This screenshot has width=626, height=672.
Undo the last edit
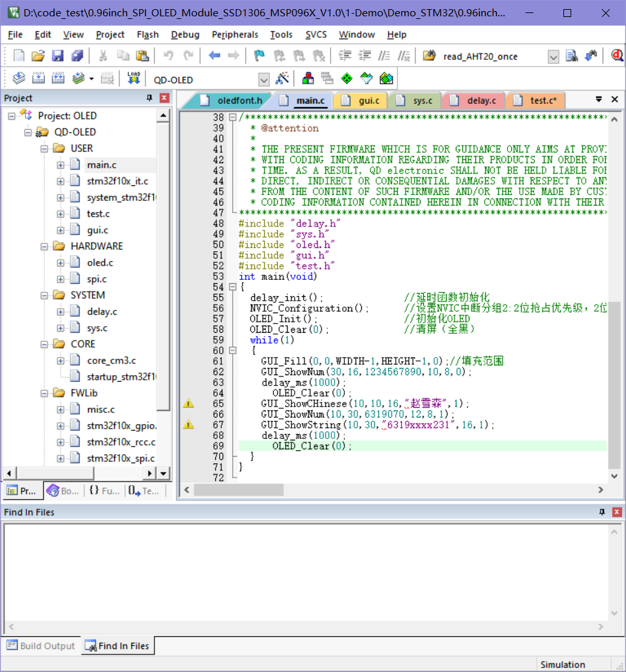(x=168, y=56)
